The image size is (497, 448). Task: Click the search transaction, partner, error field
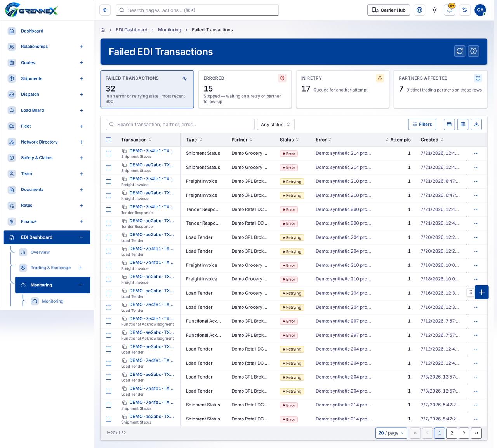[180, 125]
